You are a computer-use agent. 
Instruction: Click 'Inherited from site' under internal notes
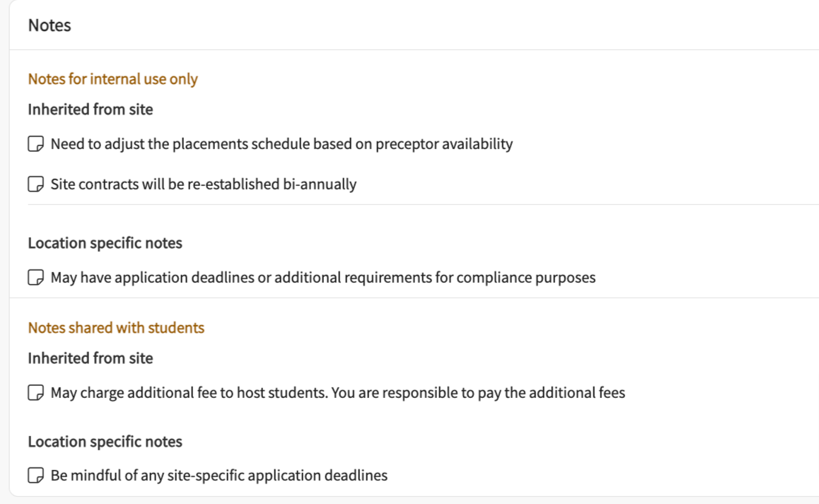91,110
